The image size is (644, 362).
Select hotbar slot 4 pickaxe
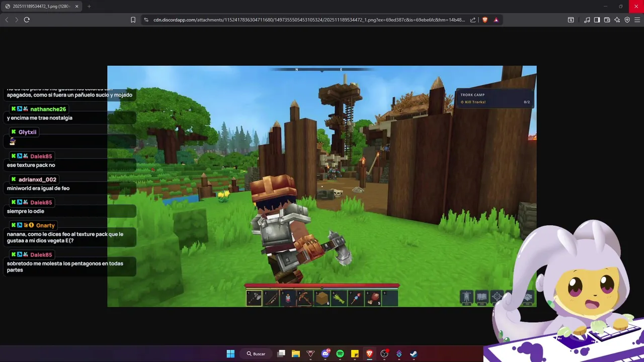(x=305, y=298)
